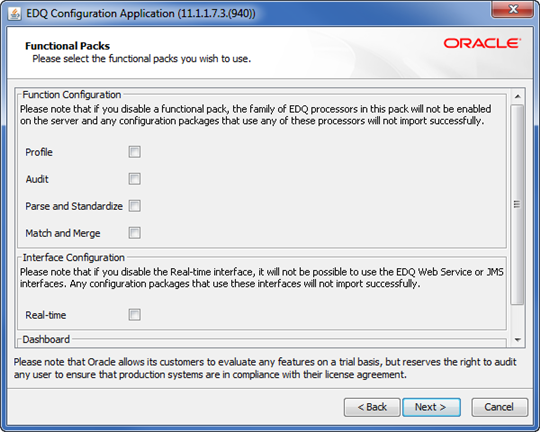
Task: Click the scrollbar down arrow
Action: point(517,340)
